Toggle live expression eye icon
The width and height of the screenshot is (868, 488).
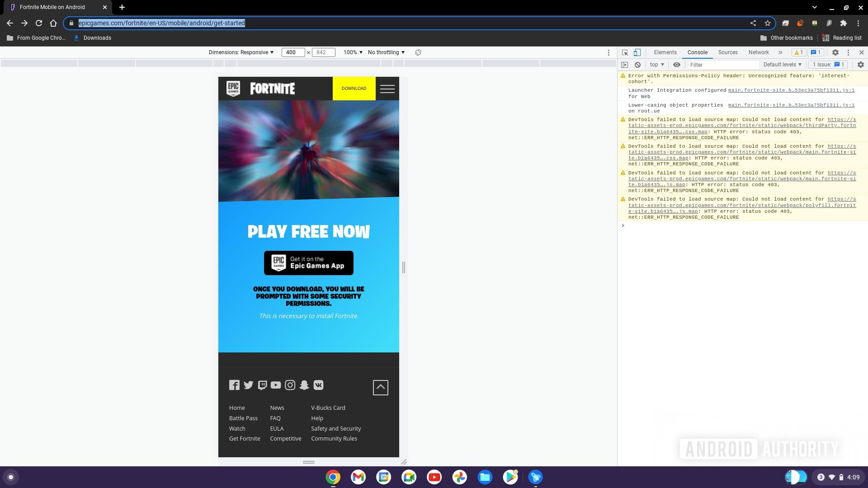click(x=676, y=65)
